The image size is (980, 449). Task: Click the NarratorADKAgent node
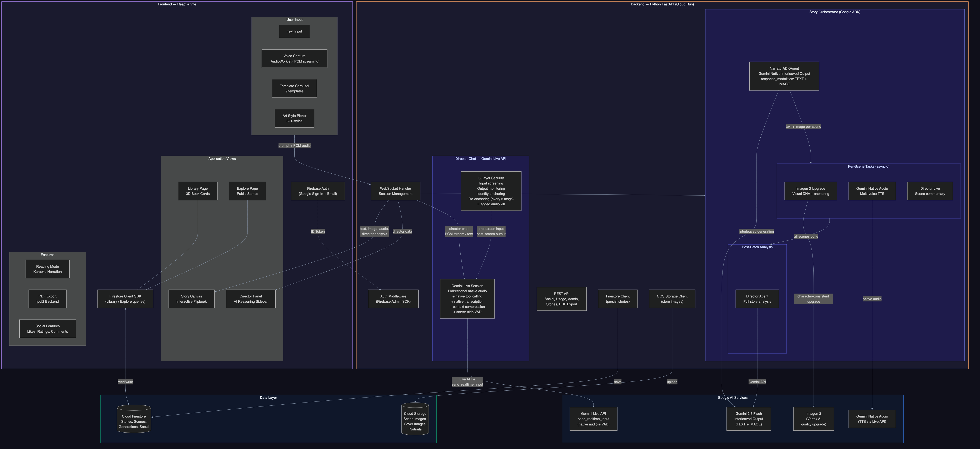784,76
